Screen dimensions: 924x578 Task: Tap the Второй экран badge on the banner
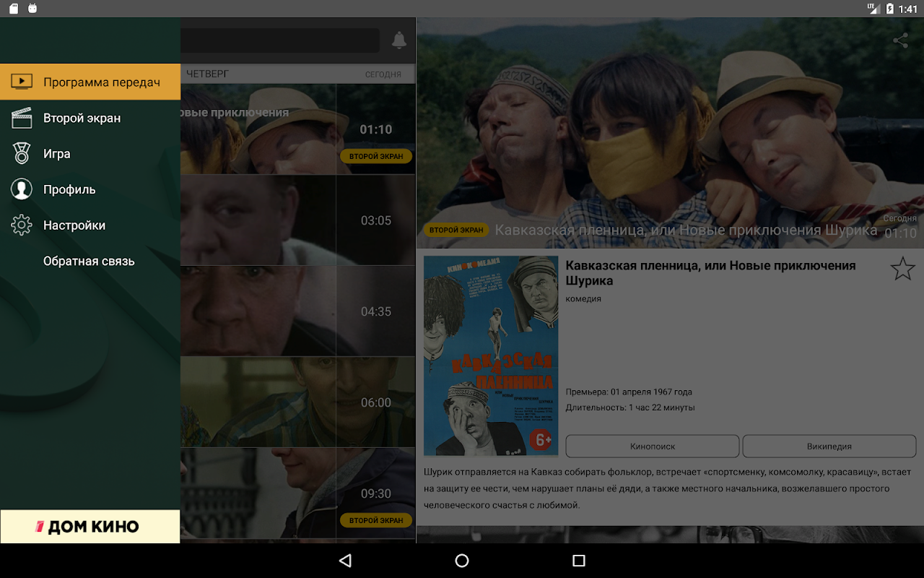point(456,230)
